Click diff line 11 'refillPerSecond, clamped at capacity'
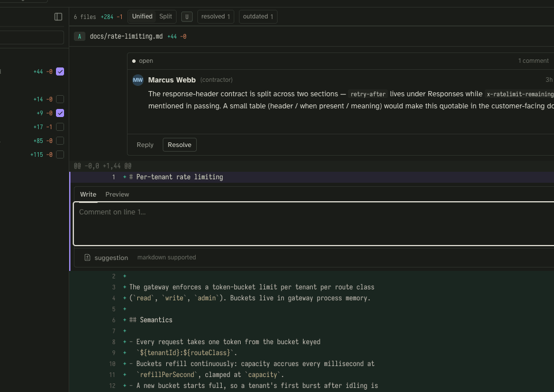 tap(312, 375)
